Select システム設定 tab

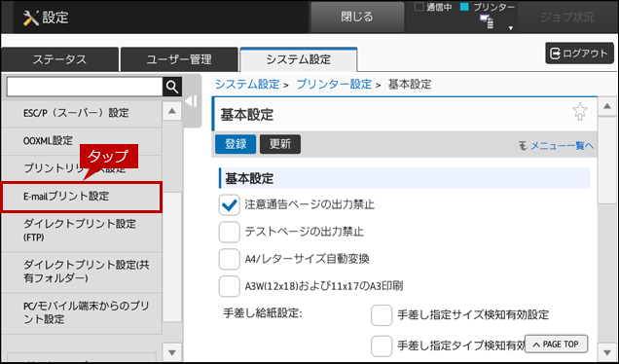click(299, 59)
